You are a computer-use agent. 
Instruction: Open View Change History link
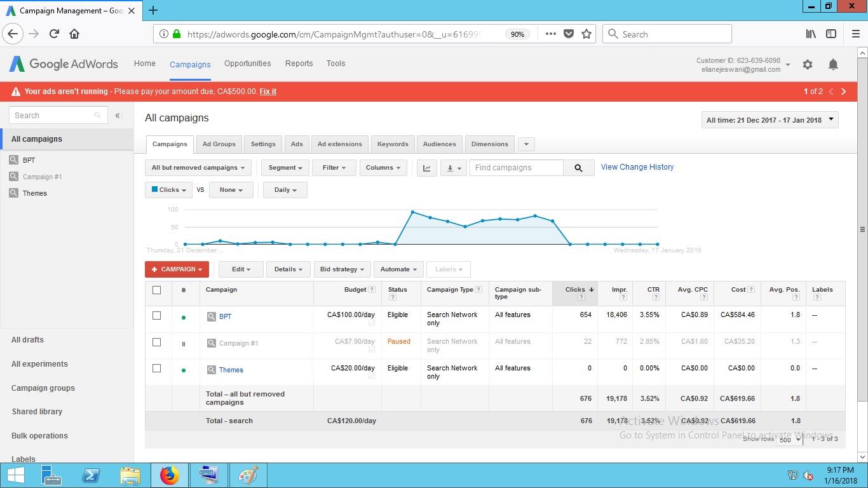coord(637,167)
